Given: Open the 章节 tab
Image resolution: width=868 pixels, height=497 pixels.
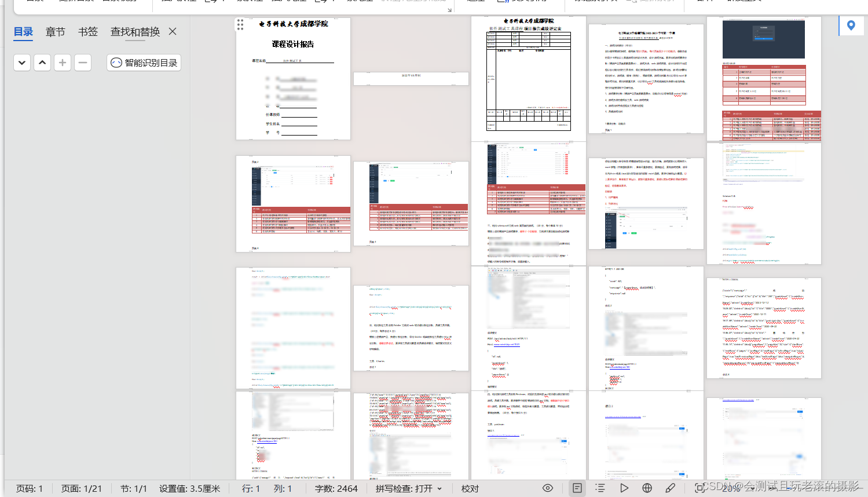Looking at the screenshot, I should [56, 32].
